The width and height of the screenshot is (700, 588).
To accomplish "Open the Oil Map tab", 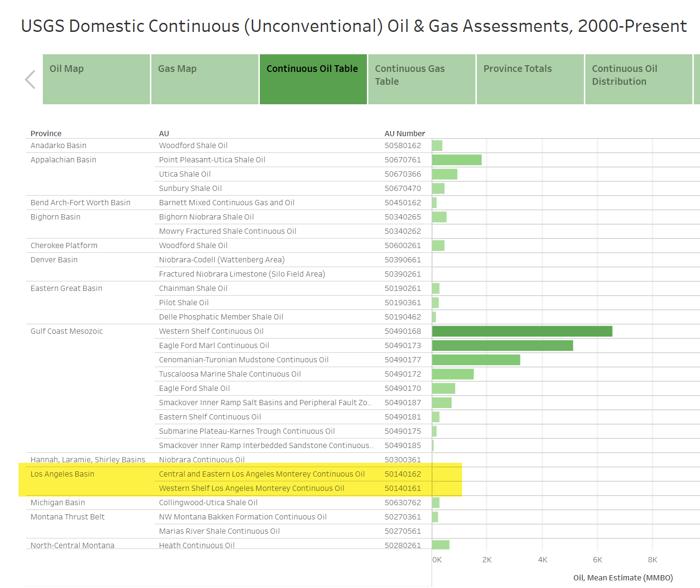I will tap(96, 79).
